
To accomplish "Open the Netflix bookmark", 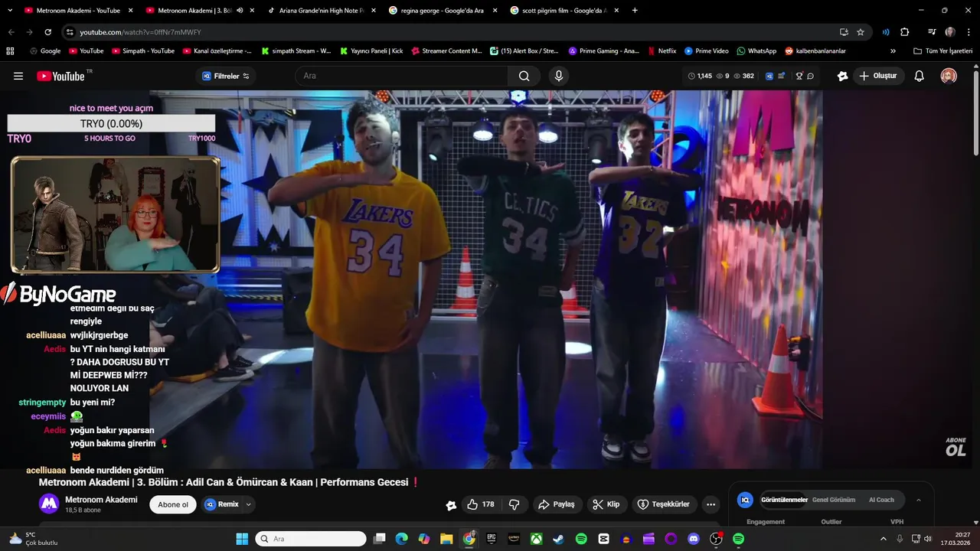I will (x=661, y=51).
